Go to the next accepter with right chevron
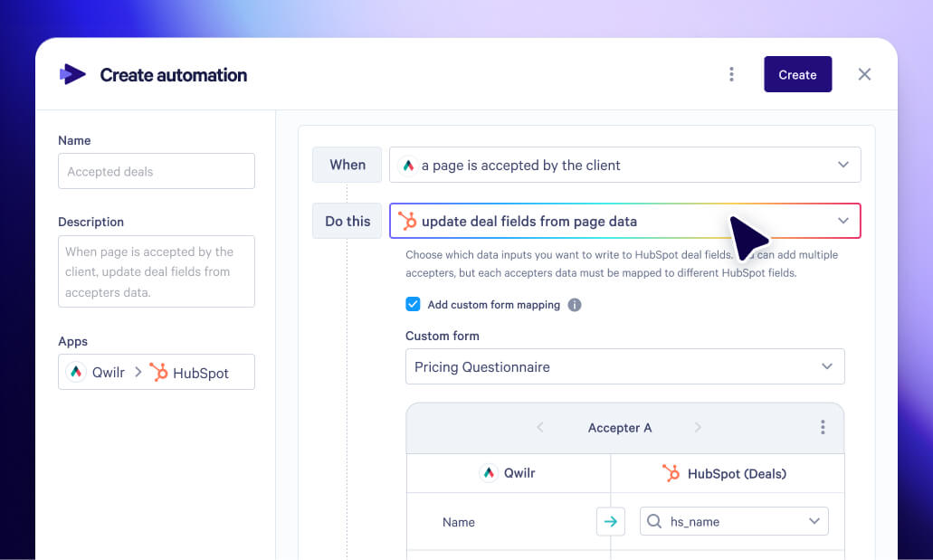Screen dimensions: 933x560 click(x=698, y=427)
